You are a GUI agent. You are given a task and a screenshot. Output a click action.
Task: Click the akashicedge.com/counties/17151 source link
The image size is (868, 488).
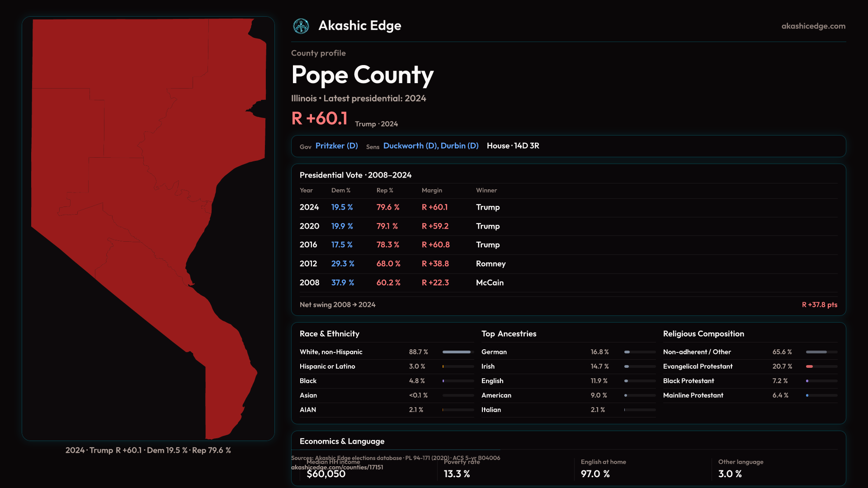337,468
